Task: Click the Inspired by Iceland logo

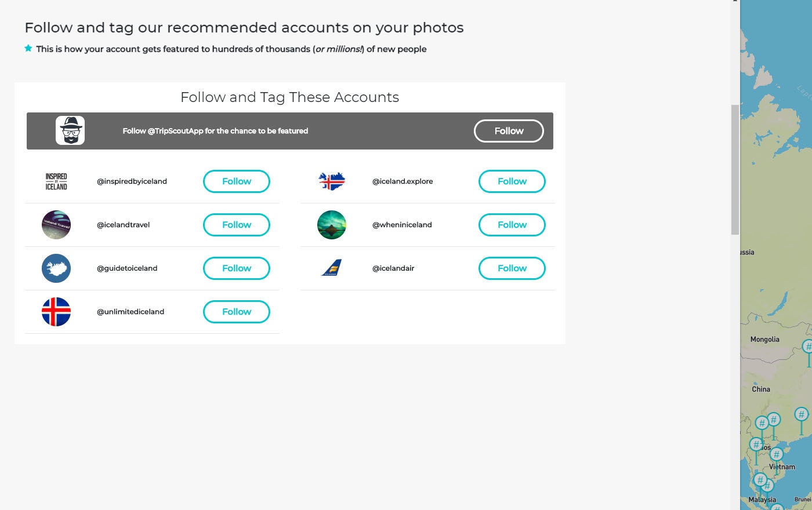Action: point(56,181)
